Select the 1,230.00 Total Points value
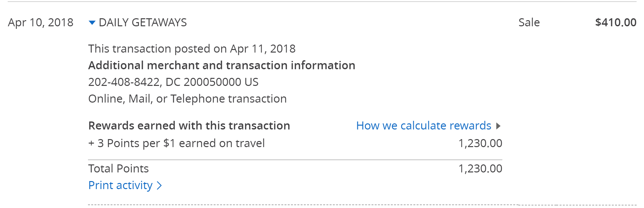 480,169
